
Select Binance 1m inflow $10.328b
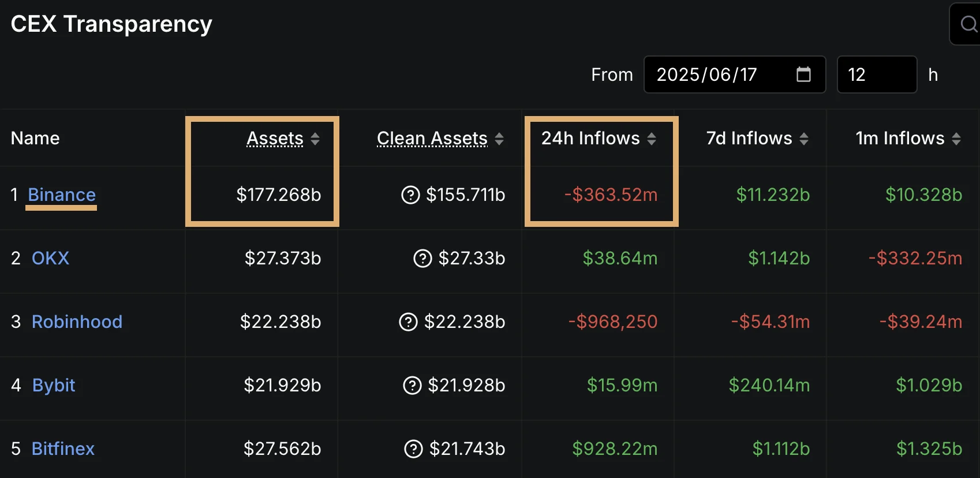coord(924,195)
